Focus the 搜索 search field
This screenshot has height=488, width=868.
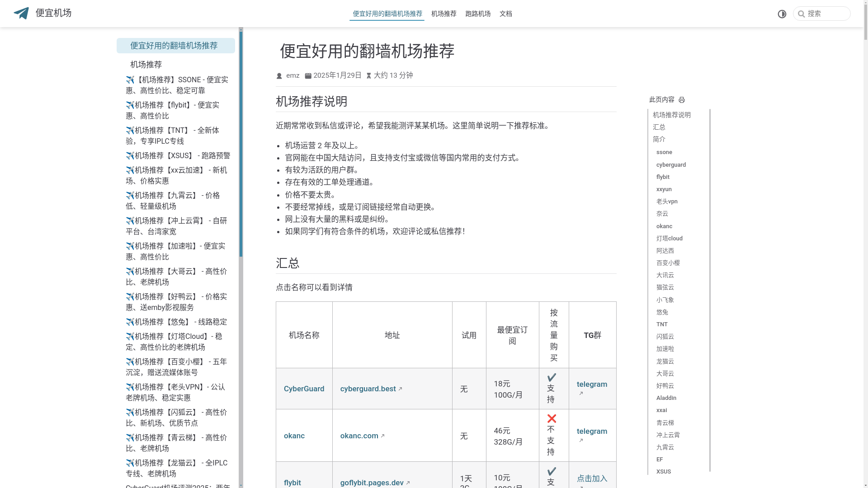click(822, 14)
